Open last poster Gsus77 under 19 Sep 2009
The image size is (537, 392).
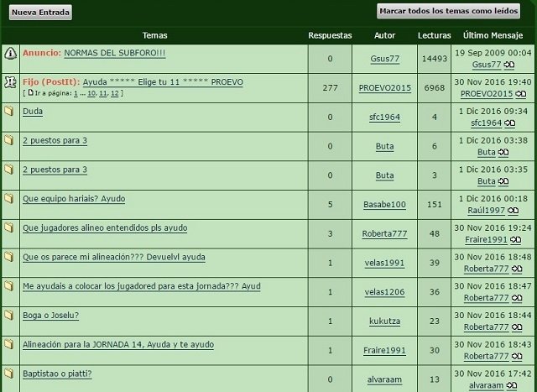pos(487,65)
